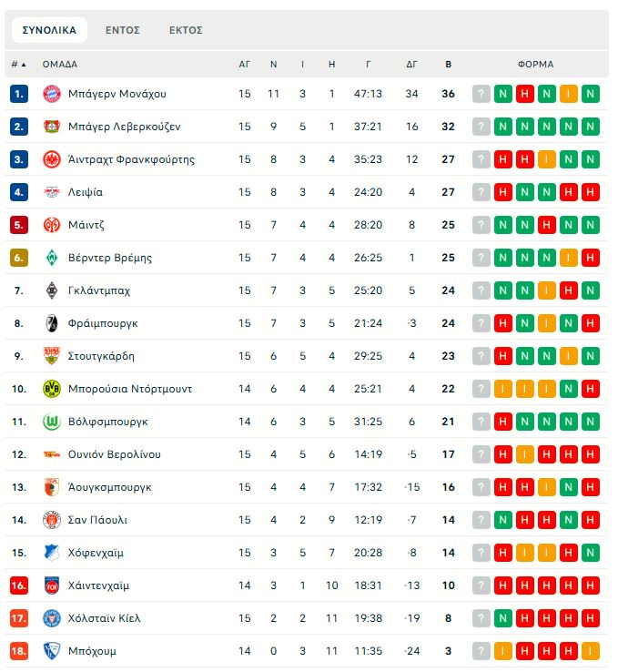Click the Freiburg team crest

[x=51, y=323]
